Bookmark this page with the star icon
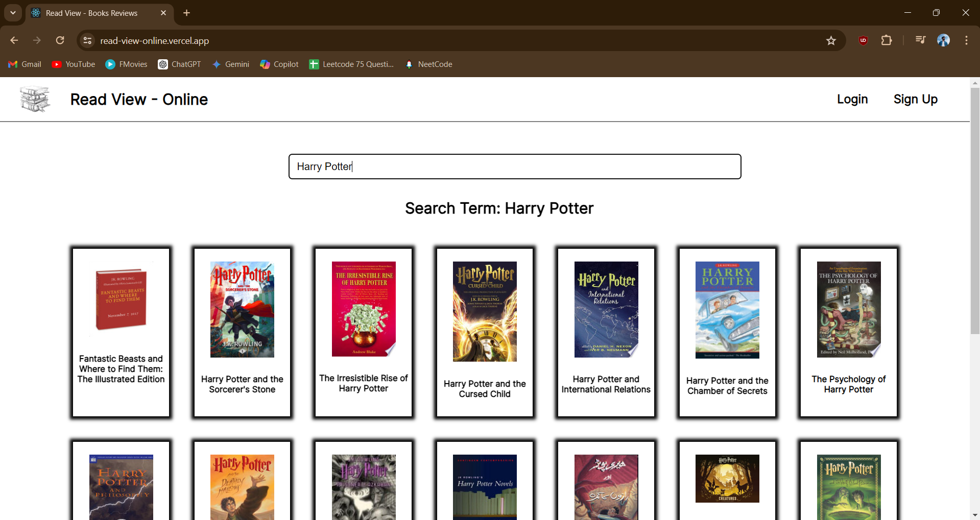This screenshot has width=980, height=520. click(x=831, y=40)
